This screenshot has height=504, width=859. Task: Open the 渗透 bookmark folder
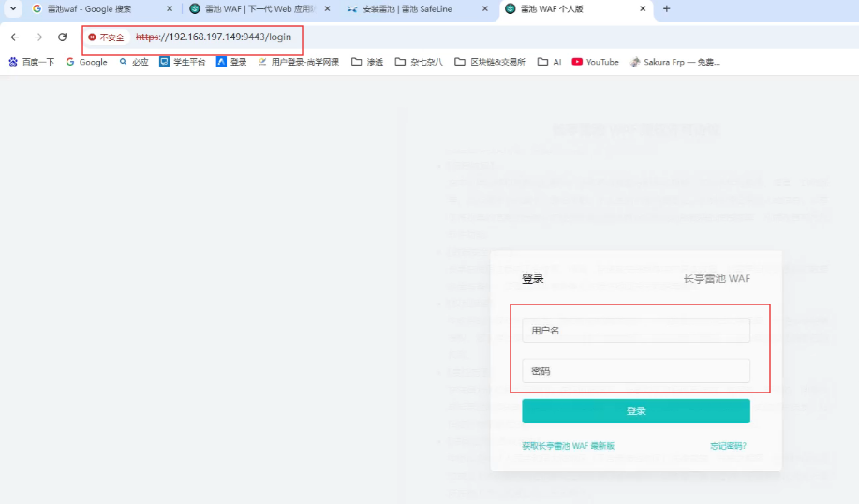(x=367, y=62)
